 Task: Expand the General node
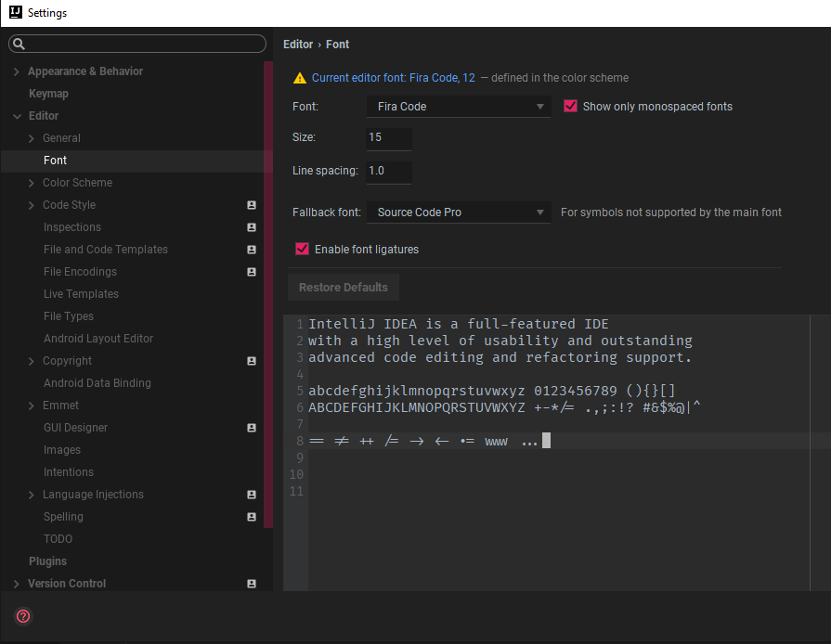pyautogui.click(x=32, y=138)
